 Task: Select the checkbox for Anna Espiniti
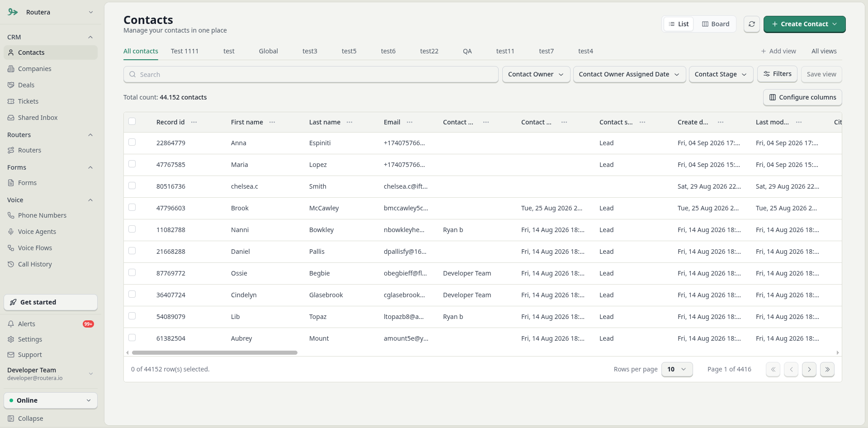132,142
